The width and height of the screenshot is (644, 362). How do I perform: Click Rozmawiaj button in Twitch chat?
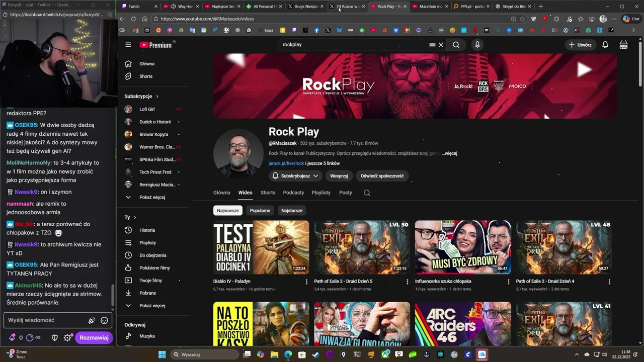(94, 338)
